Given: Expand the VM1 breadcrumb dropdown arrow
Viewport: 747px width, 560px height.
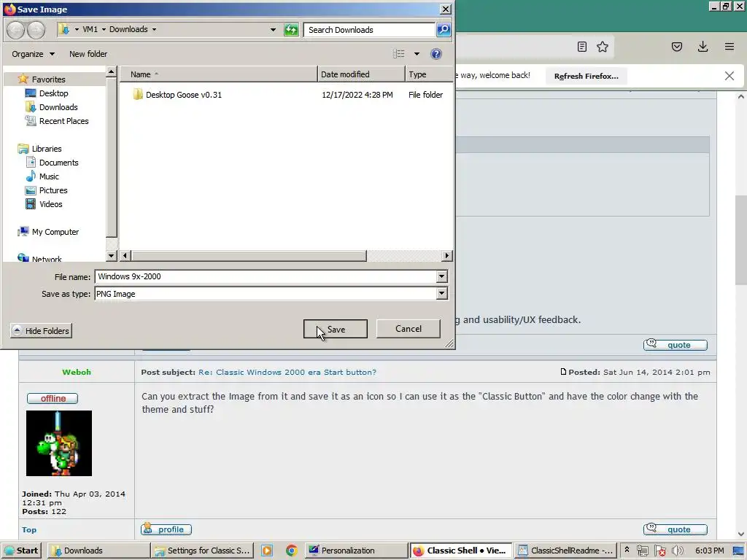Looking at the screenshot, I should pos(104,29).
